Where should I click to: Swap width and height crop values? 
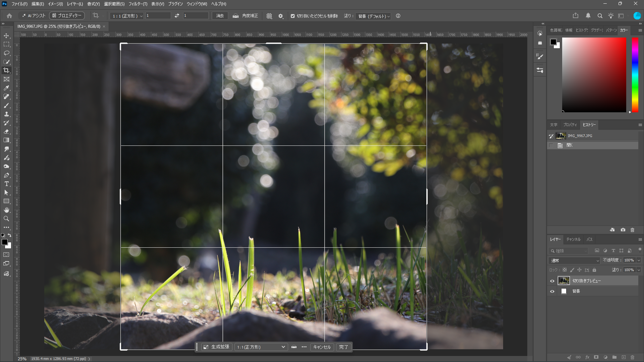177,16
